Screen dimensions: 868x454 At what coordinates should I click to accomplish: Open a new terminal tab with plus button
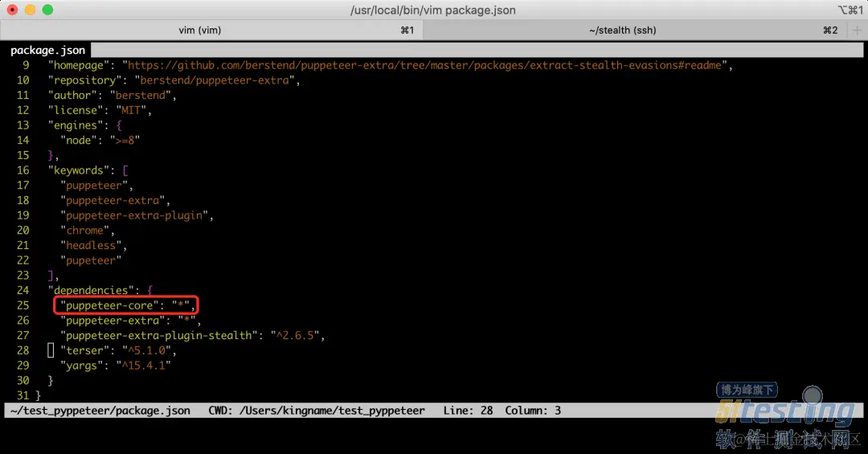(x=857, y=30)
